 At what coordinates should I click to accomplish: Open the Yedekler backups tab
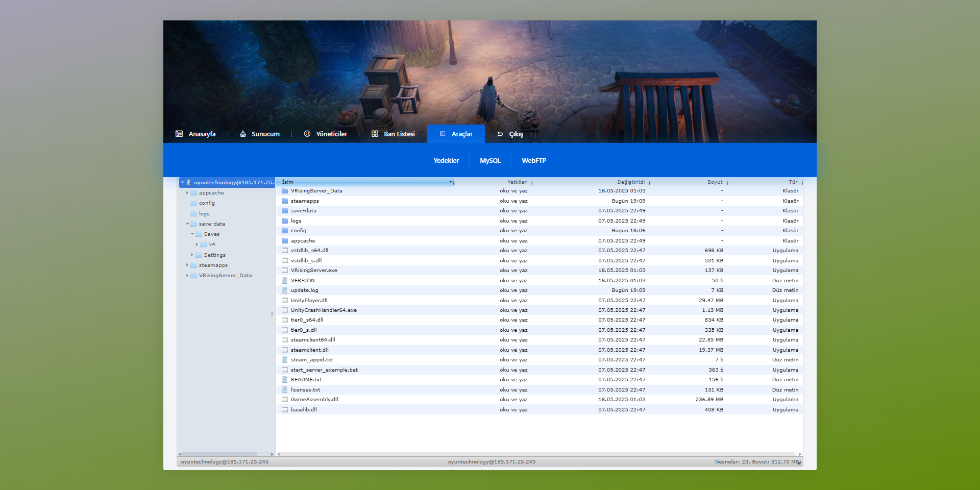pyautogui.click(x=446, y=160)
